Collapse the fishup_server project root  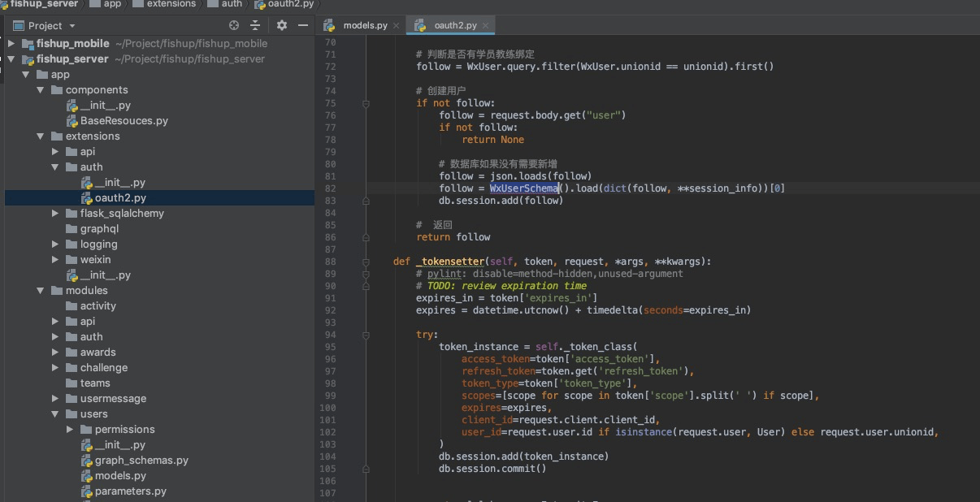coord(12,58)
